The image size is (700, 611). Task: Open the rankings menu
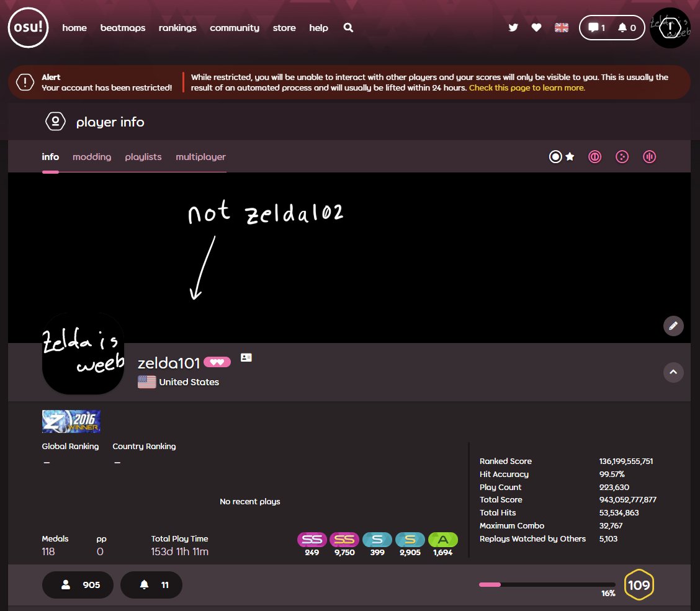coord(177,28)
